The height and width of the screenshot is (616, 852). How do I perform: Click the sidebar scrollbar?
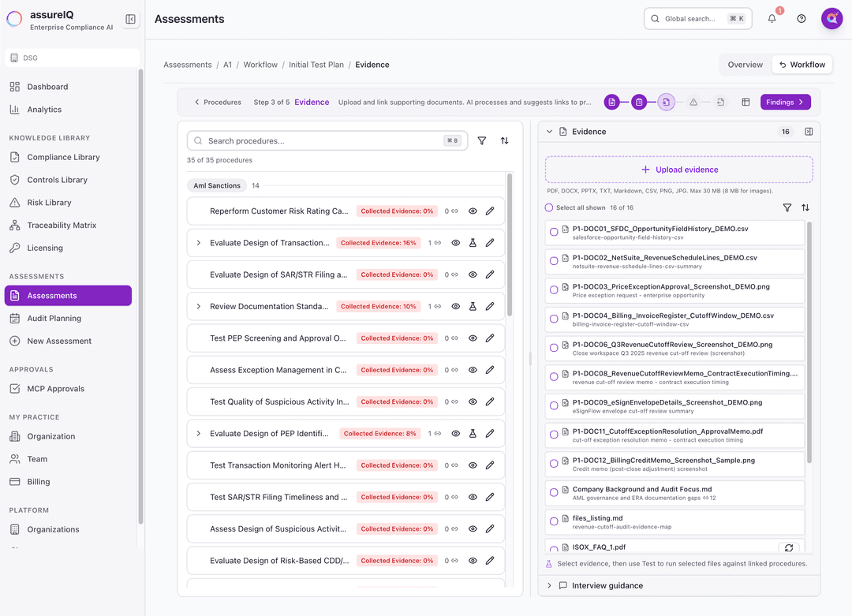[x=140, y=296]
